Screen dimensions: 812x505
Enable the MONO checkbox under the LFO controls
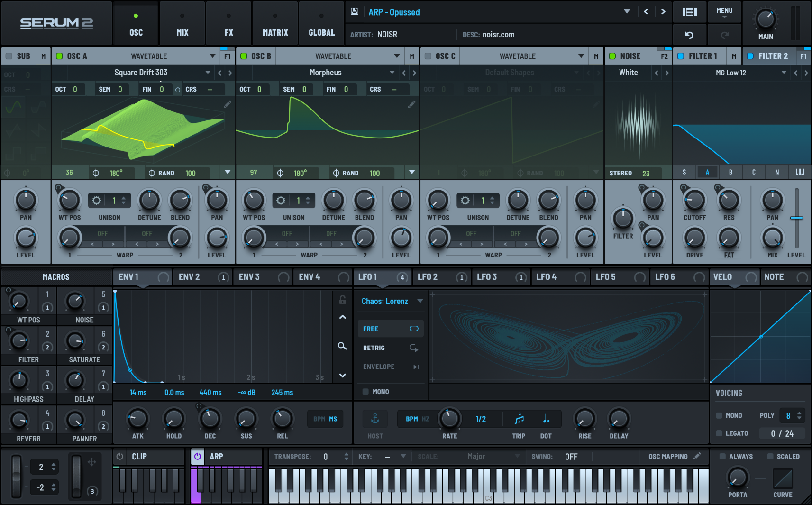365,391
